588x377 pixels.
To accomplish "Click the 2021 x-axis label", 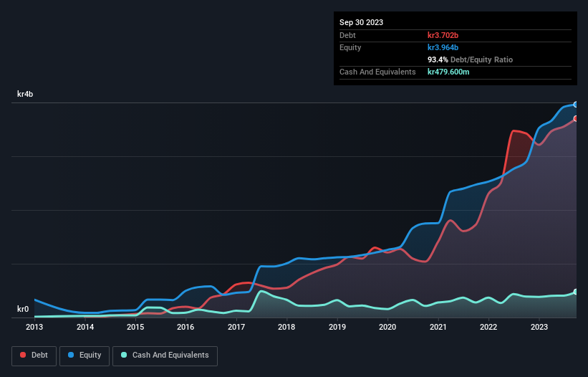I will tap(438, 327).
